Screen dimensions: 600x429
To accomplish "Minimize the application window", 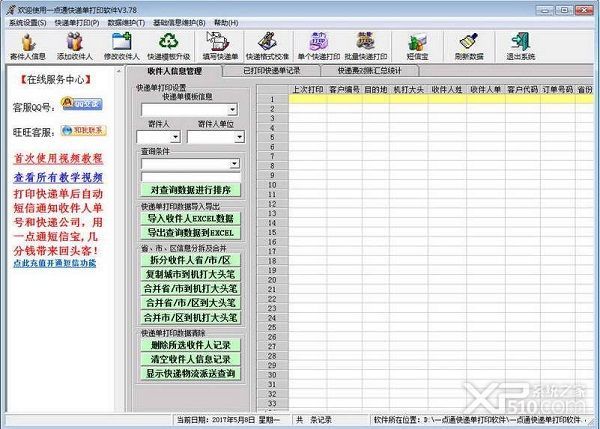I will pos(544,10).
